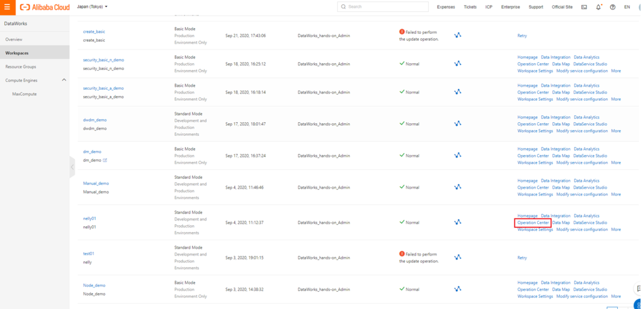This screenshot has width=644, height=309.
Task: Open the Tickets top menu
Action: coord(470,7)
